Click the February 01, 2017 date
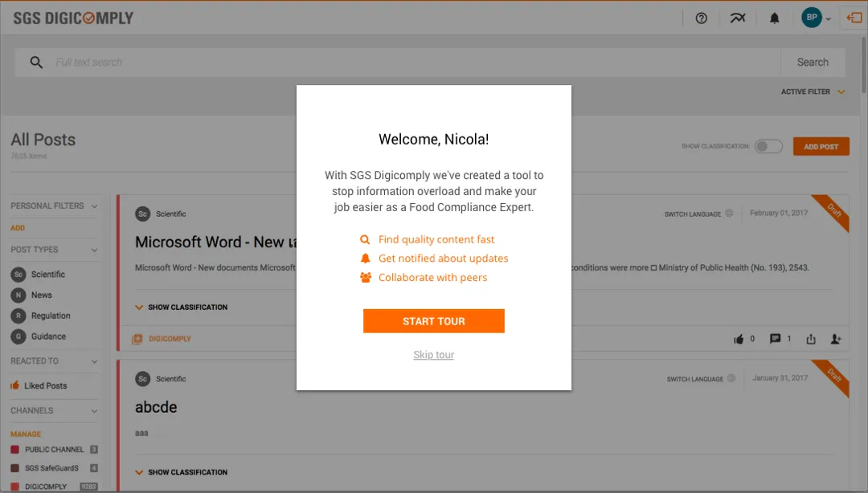Image resolution: width=868 pixels, height=493 pixels. click(x=779, y=213)
